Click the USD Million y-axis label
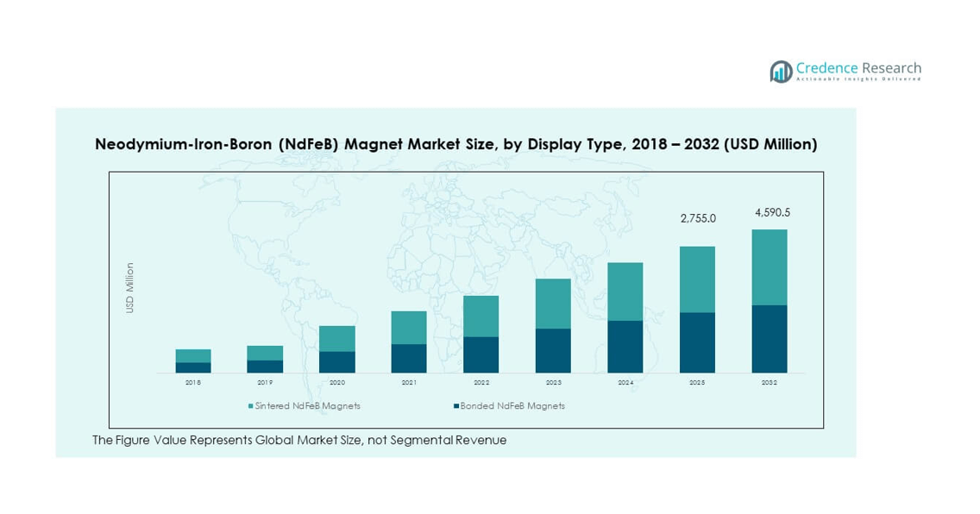The width and height of the screenshot is (980, 514). click(130, 288)
